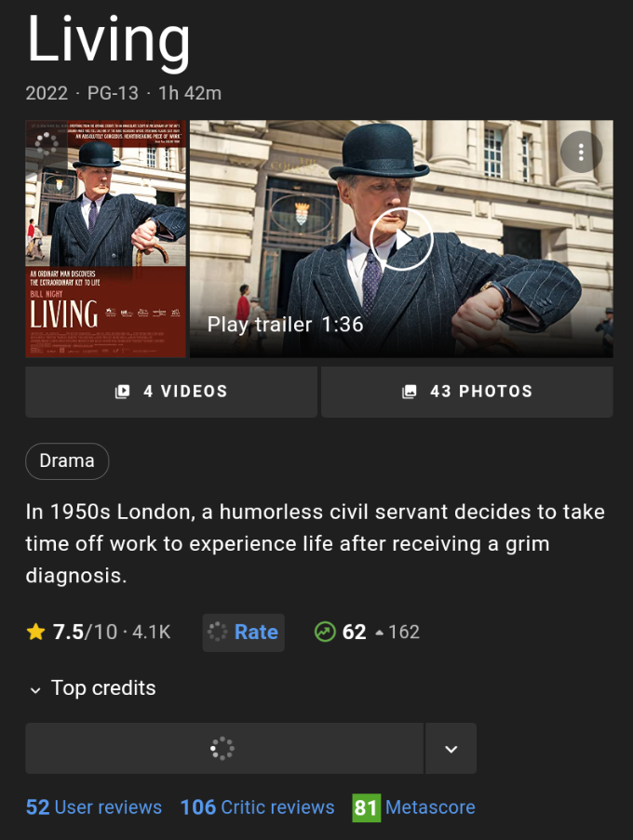Image resolution: width=633 pixels, height=840 pixels.
Task: Click the videos icon beside 4 VIDEOS
Action: click(123, 392)
